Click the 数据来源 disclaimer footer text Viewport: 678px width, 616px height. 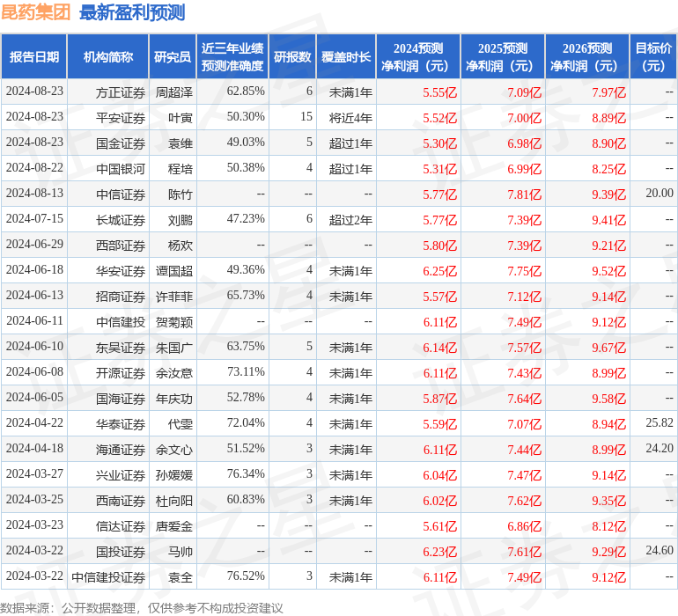coord(142,608)
